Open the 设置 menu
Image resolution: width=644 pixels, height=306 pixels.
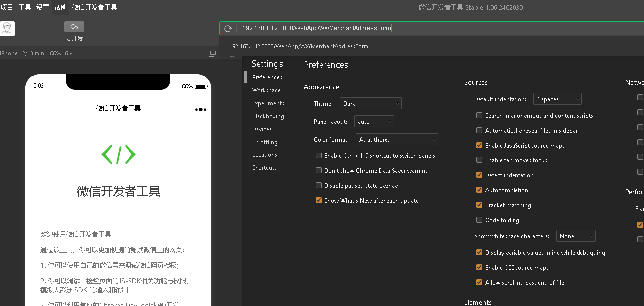click(x=43, y=7)
